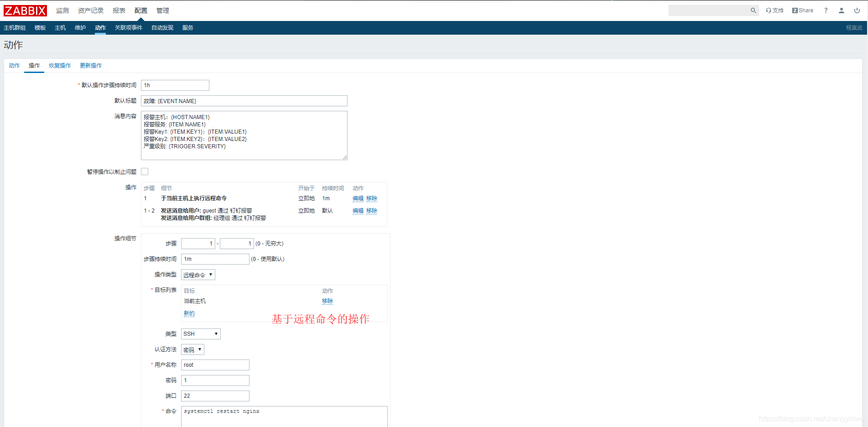Switch to the 恢复操作 tab

(60, 66)
